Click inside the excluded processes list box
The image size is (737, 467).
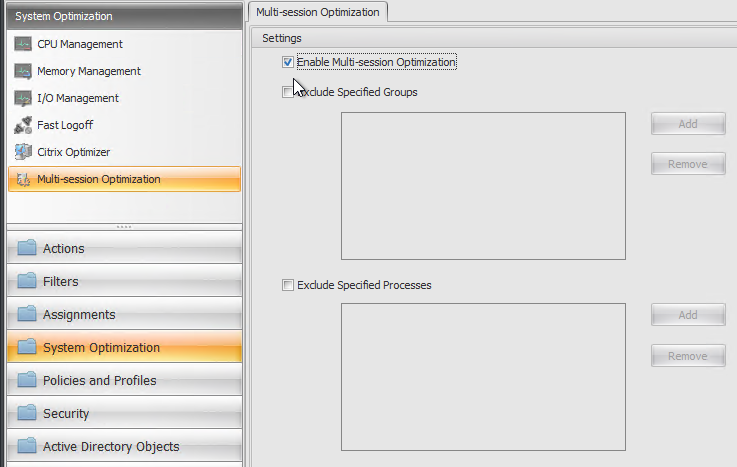pyautogui.click(x=483, y=377)
